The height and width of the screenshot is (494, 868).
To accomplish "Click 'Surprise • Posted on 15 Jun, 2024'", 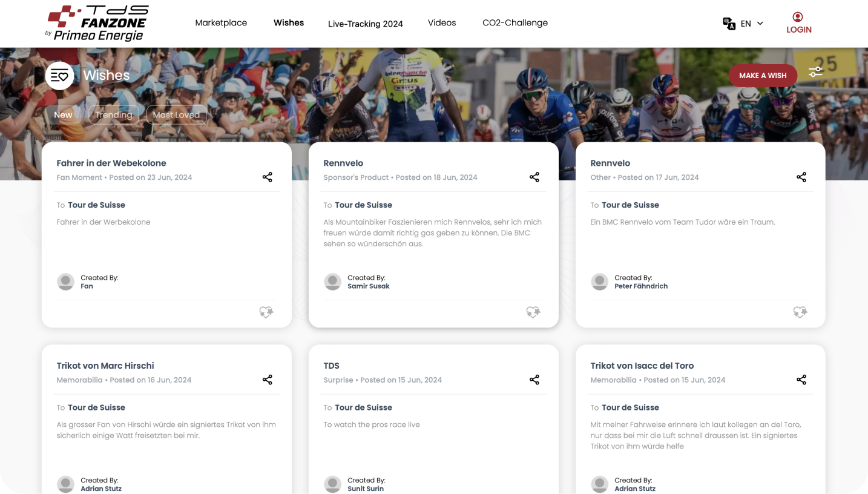I will pos(383,380).
